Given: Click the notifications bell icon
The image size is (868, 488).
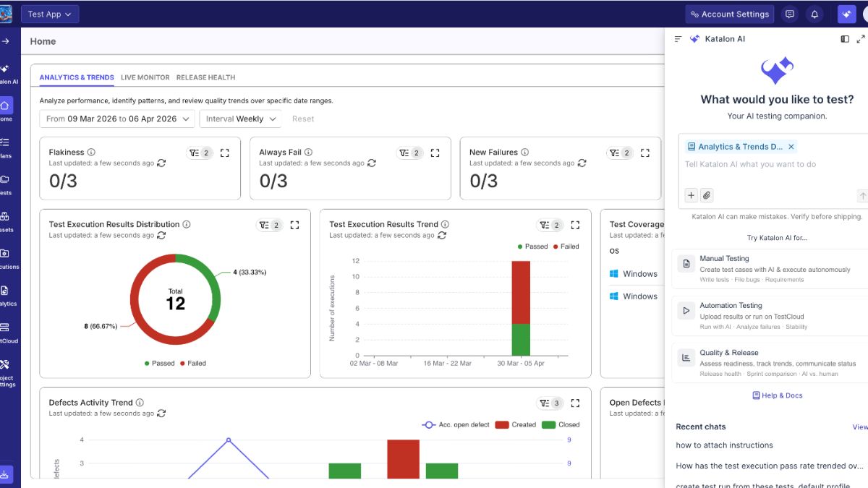Looking at the screenshot, I should point(814,14).
